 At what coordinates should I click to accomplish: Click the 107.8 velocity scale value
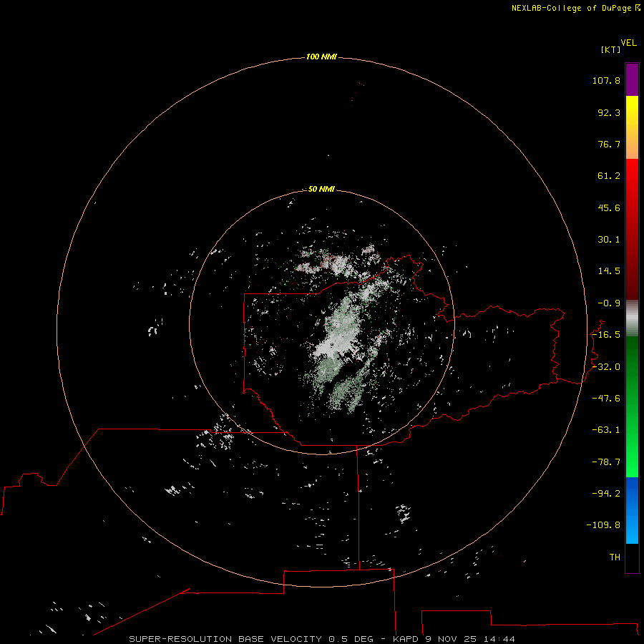[x=606, y=80]
